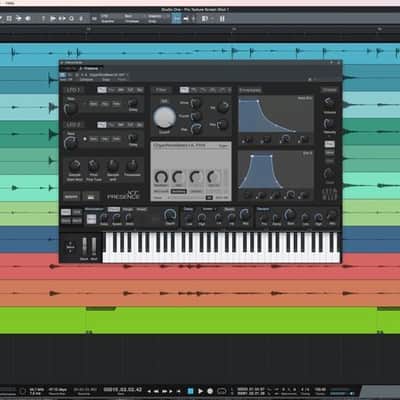The height and width of the screenshot is (400, 400).
Task: Click the middle ruler marker in the arrangement timeline
Action: pyautogui.click(x=234, y=29)
